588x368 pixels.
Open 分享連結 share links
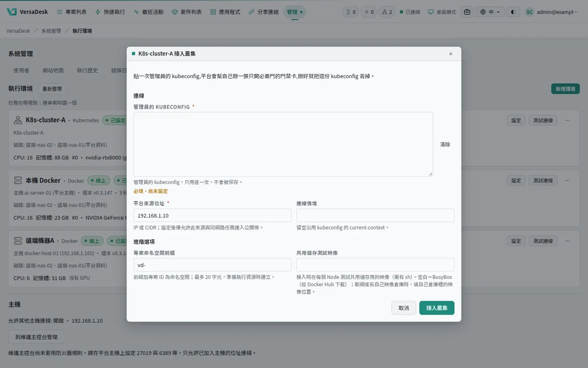point(264,12)
